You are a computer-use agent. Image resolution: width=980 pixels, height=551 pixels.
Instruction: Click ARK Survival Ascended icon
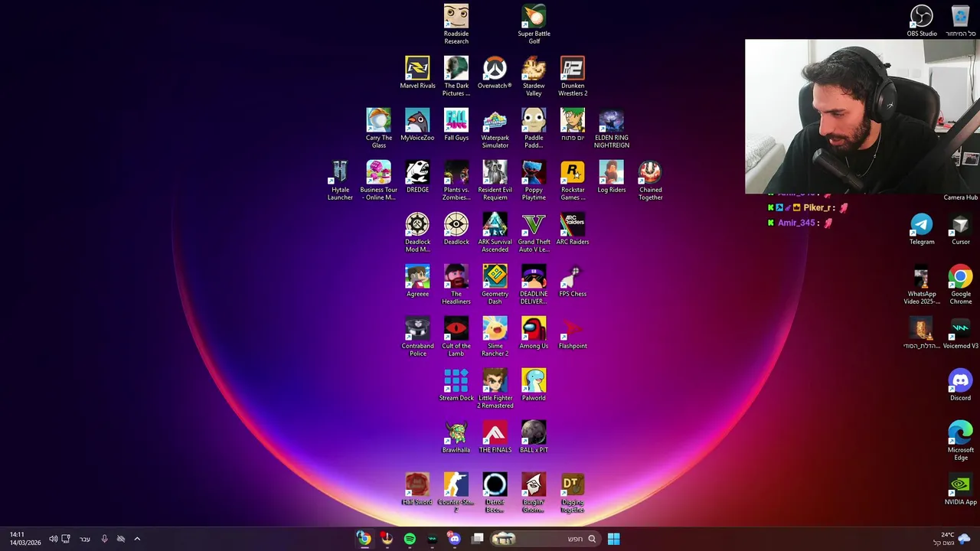click(x=495, y=232)
